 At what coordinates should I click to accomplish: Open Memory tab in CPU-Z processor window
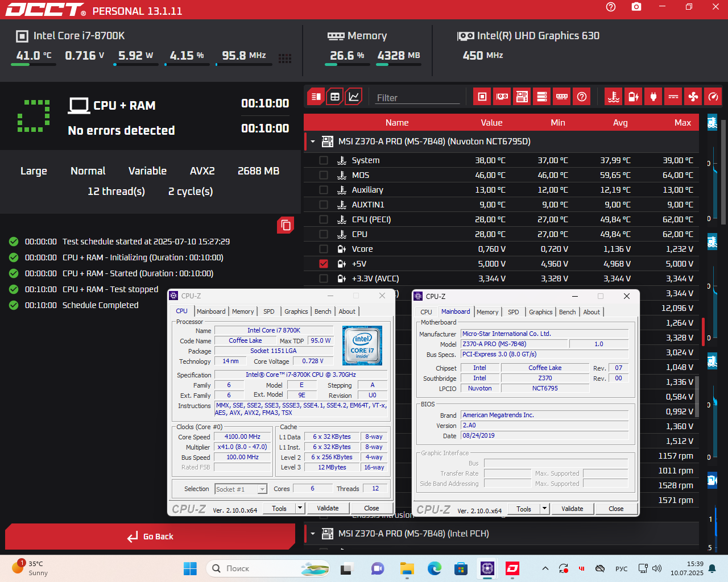click(243, 311)
